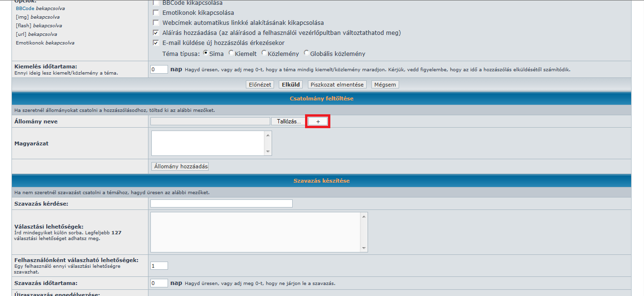Uncheck Aláírás hozzáadása checkbox

pyautogui.click(x=156, y=33)
